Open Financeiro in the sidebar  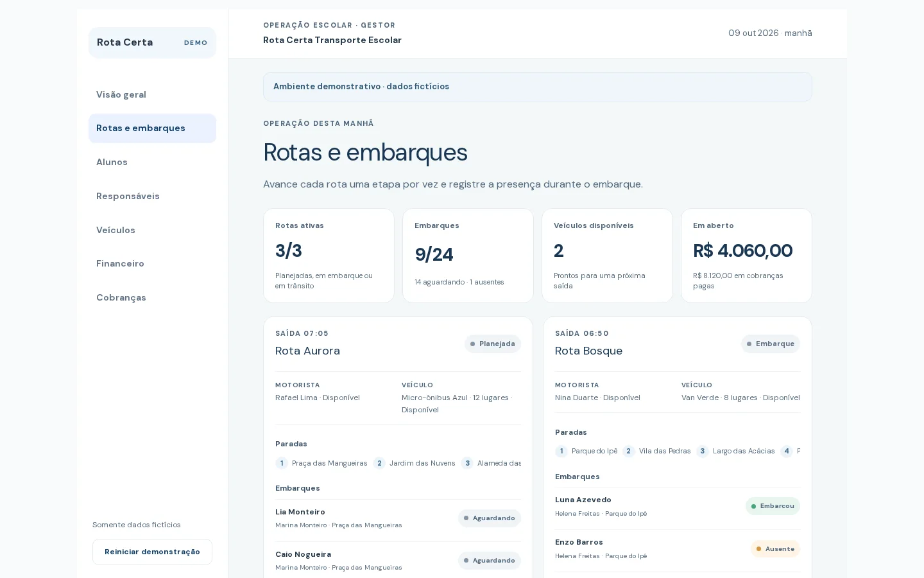(x=152, y=264)
